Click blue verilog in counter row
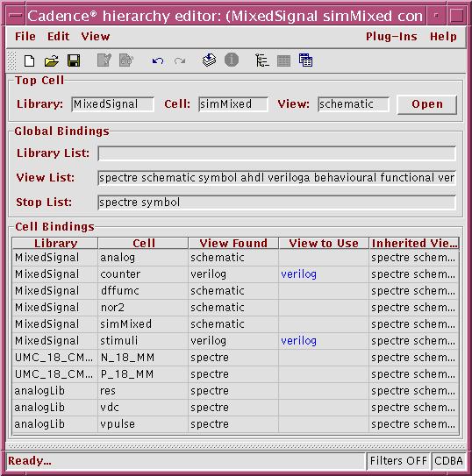 coord(298,274)
